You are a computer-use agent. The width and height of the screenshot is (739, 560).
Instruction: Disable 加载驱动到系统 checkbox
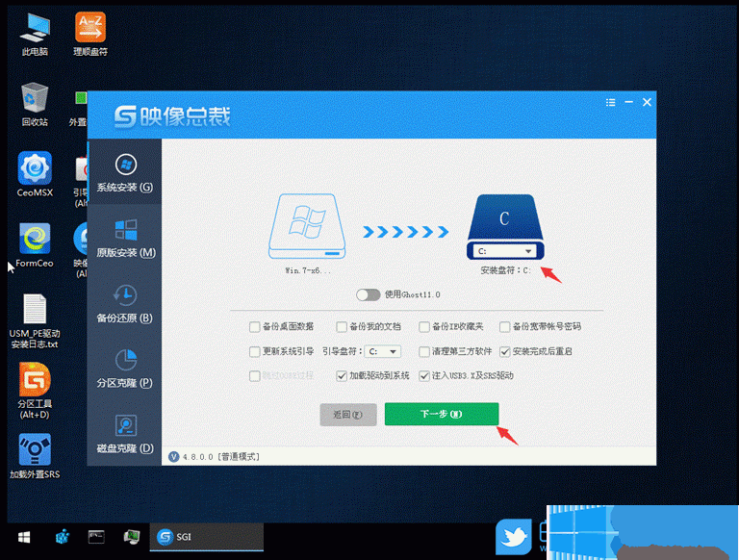[342, 375]
